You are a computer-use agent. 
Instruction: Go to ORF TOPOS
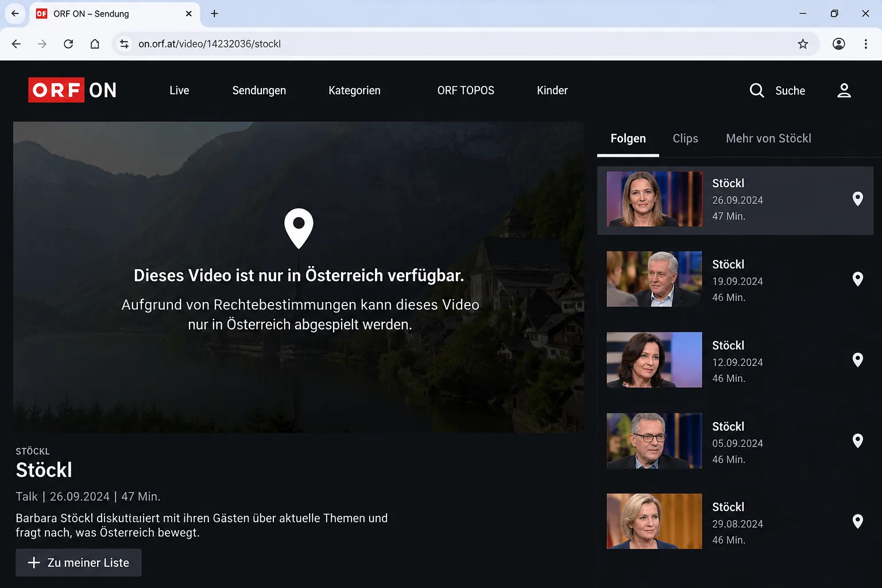(466, 90)
